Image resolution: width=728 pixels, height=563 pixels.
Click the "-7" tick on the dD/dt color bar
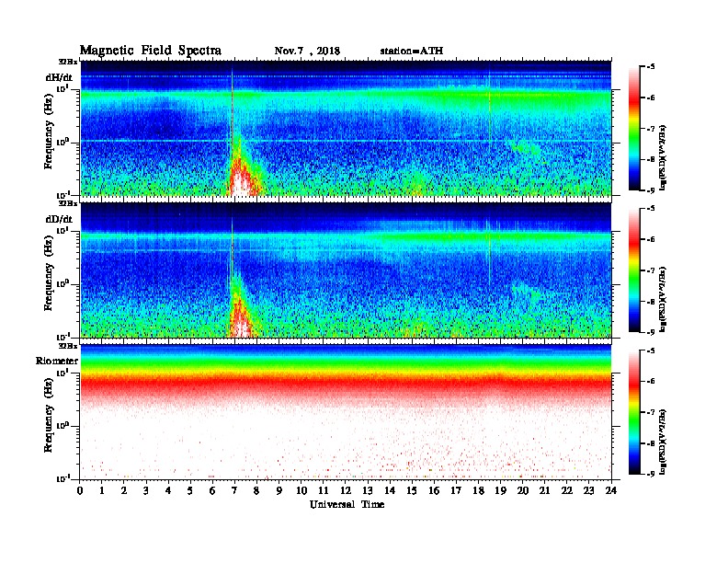(x=651, y=270)
